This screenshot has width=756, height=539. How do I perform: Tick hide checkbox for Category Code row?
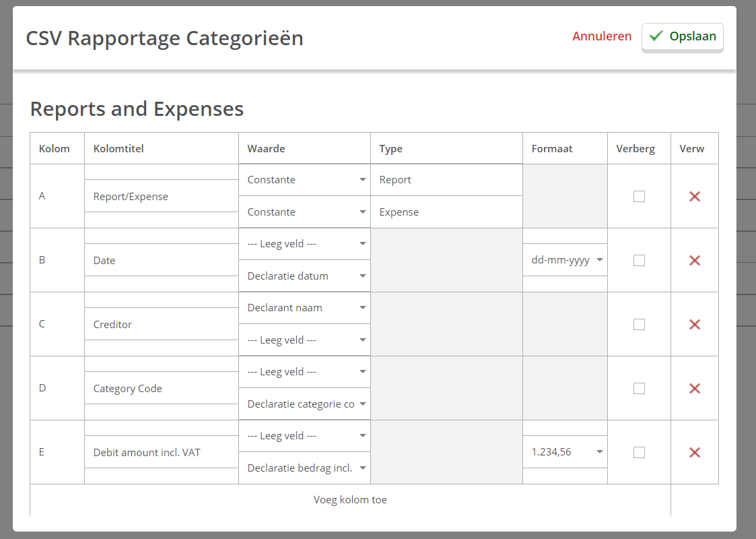point(639,389)
